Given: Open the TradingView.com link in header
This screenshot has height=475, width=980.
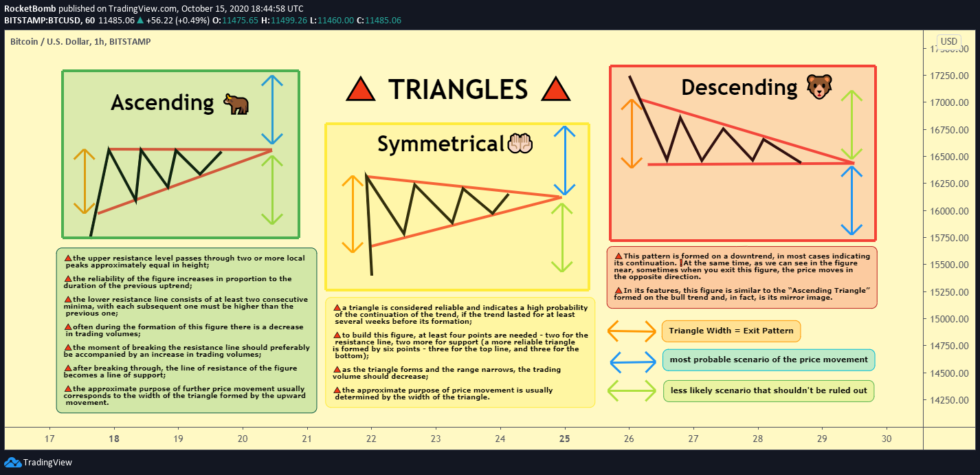Looking at the screenshot, I should (x=142, y=9).
